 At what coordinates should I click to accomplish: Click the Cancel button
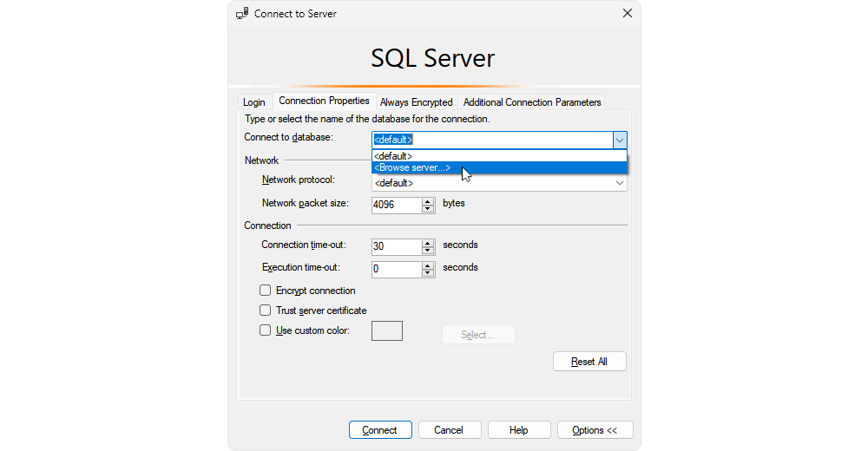[x=450, y=430]
